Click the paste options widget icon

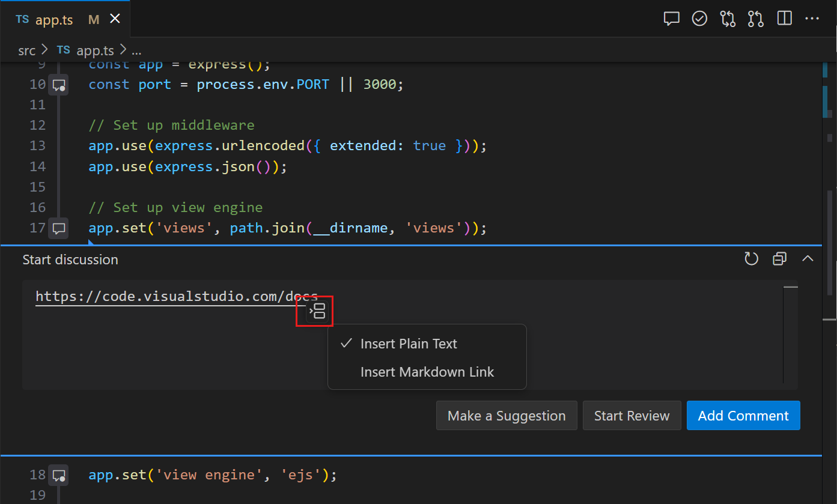[x=314, y=311]
